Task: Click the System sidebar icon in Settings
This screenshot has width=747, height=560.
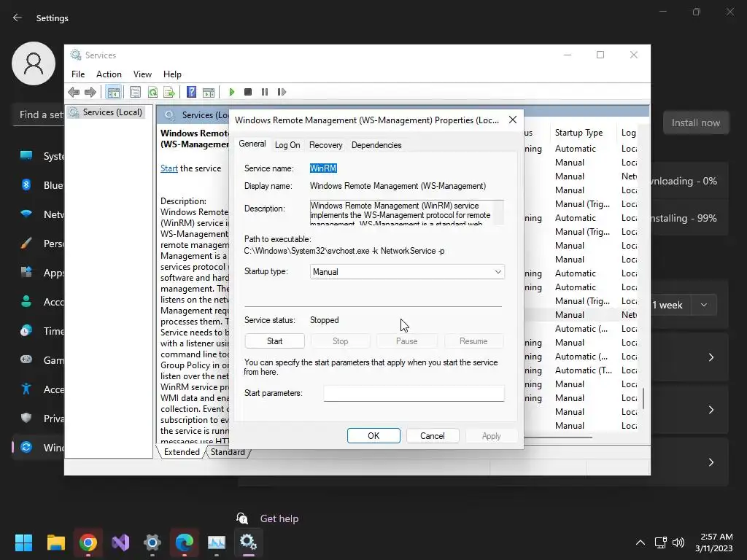Action: pyautogui.click(x=26, y=156)
